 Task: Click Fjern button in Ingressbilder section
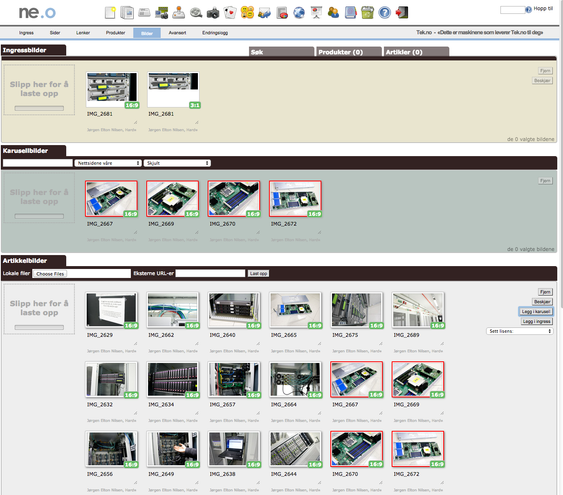(545, 71)
